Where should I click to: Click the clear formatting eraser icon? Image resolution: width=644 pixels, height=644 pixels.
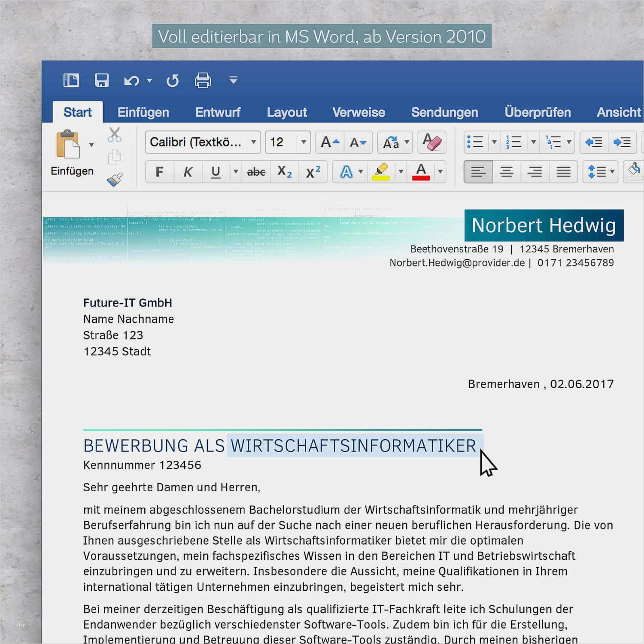point(432,142)
